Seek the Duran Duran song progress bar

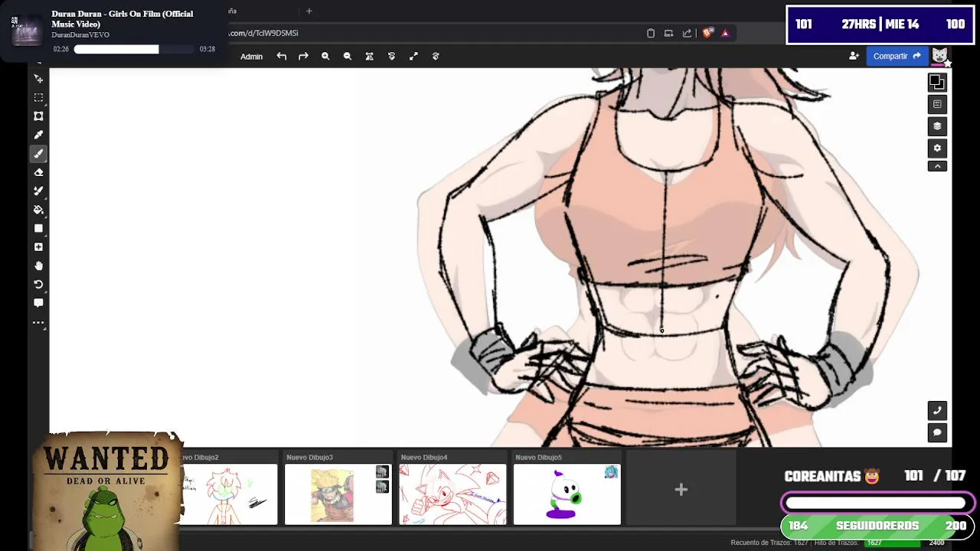(x=134, y=49)
